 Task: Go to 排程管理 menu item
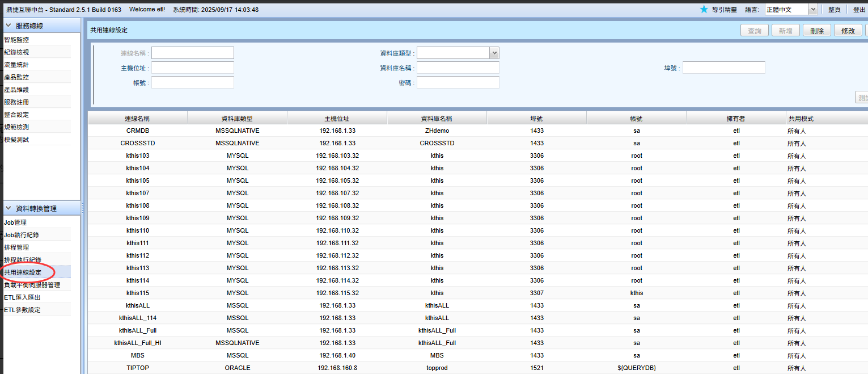point(16,247)
